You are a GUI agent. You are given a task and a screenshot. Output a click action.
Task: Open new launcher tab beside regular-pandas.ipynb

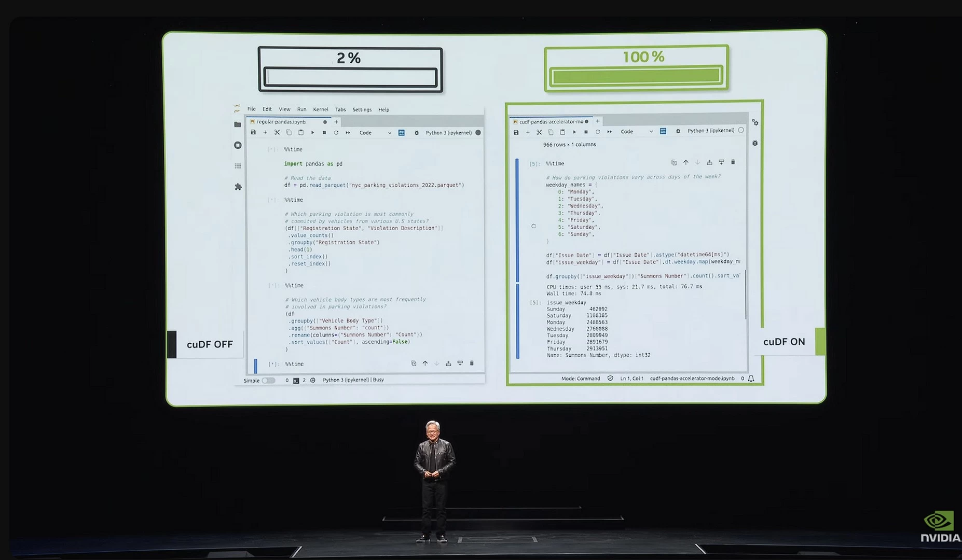pyautogui.click(x=336, y=122)
